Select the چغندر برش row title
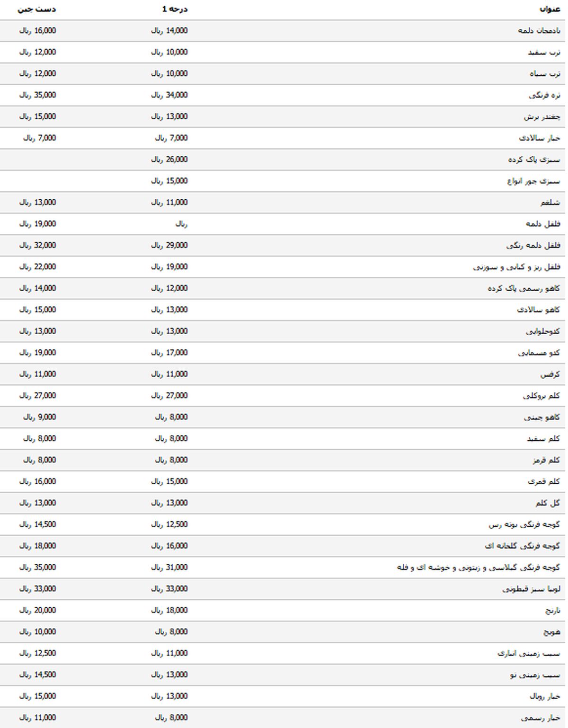 [x=542, y=116]
